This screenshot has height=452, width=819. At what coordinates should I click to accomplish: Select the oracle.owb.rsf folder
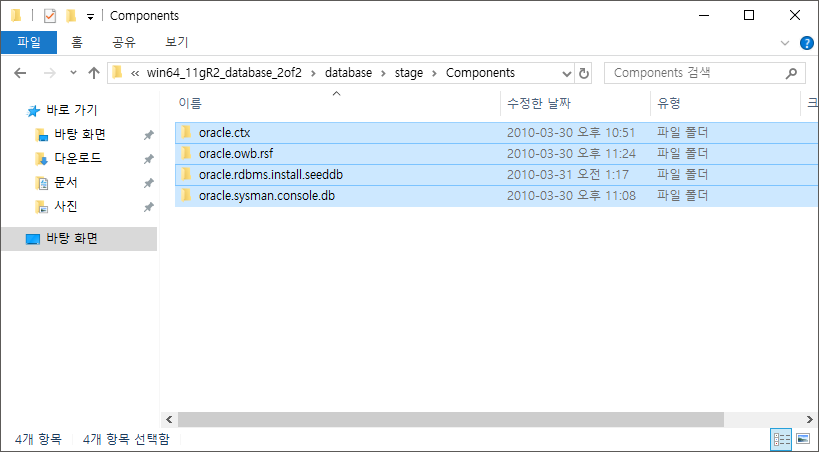pyautogui.click(x=497, y=154)
